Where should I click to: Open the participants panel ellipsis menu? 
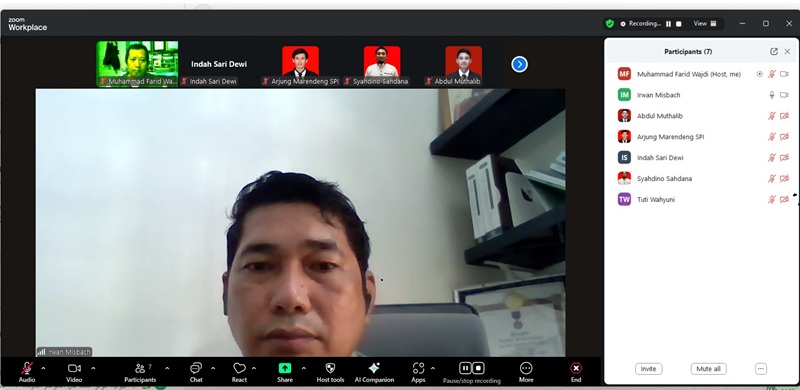761,369
